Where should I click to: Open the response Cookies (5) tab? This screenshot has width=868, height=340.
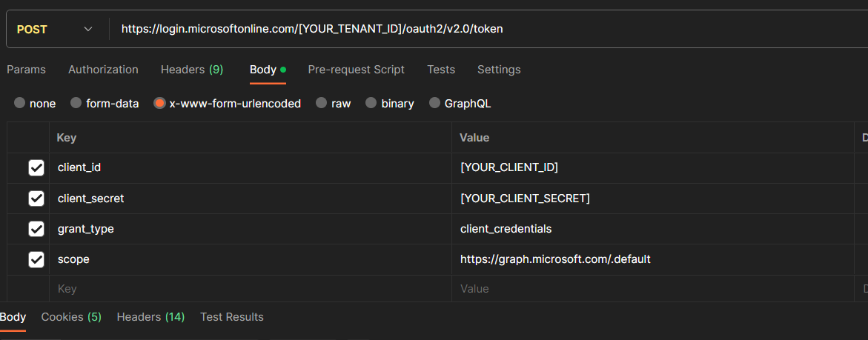coord(71,317)
